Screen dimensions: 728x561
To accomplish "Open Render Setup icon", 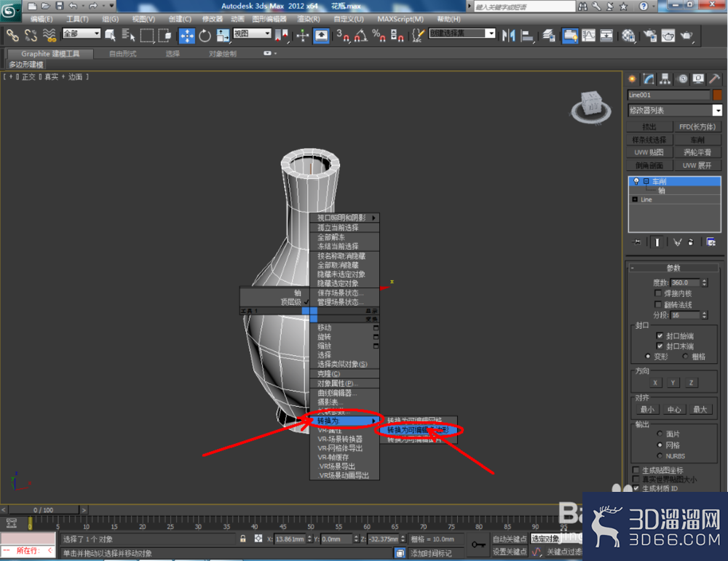I will pyautogui.click(x=650, y=35).
